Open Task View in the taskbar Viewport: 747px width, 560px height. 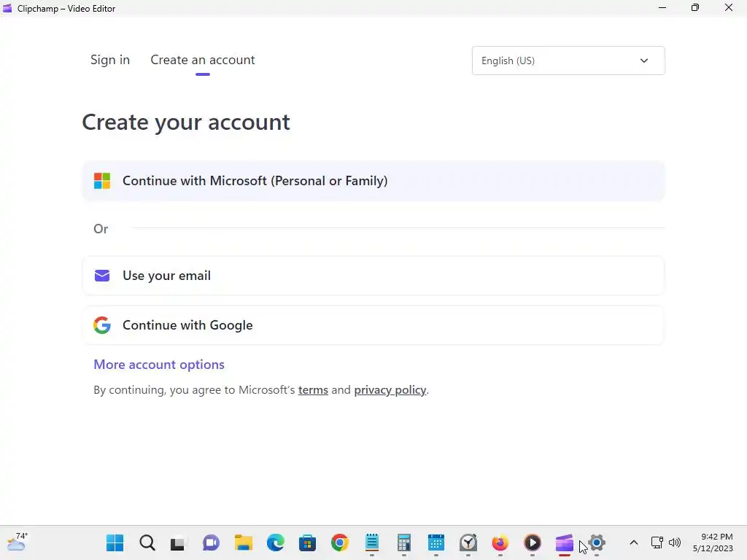click(x=178, y=543)
